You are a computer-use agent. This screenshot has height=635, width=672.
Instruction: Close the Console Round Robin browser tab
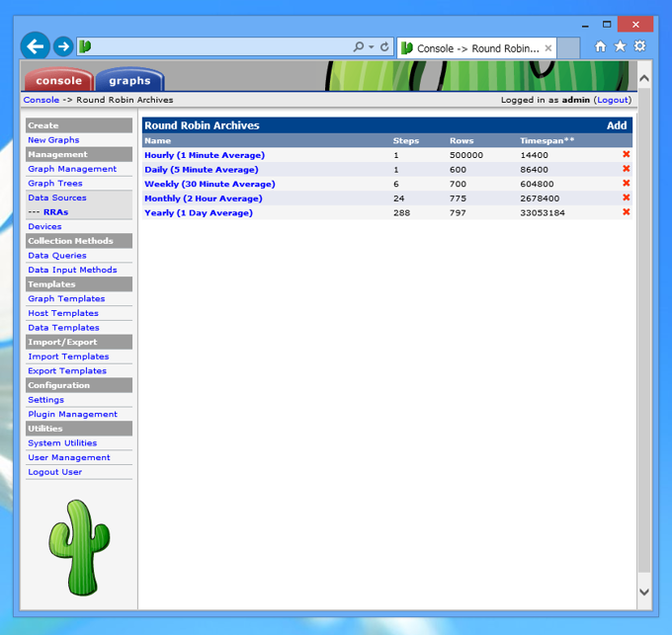548,48
